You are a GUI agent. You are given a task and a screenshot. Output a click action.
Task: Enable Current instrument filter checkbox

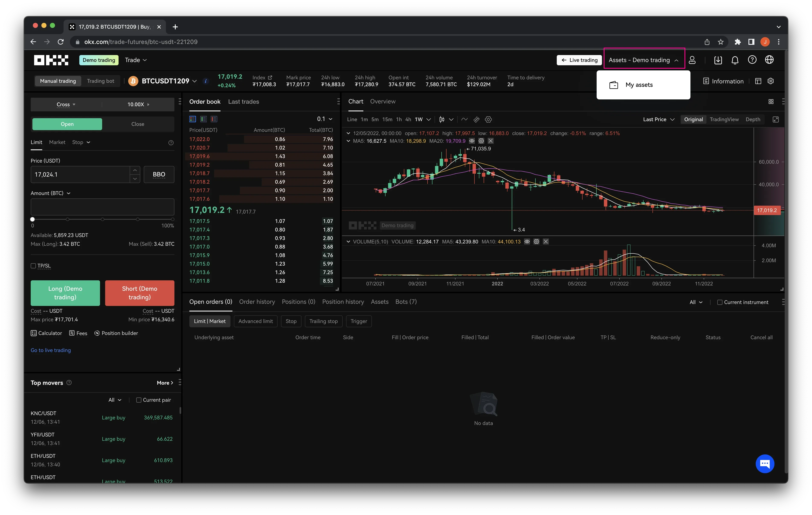click(x=720, y=302)
